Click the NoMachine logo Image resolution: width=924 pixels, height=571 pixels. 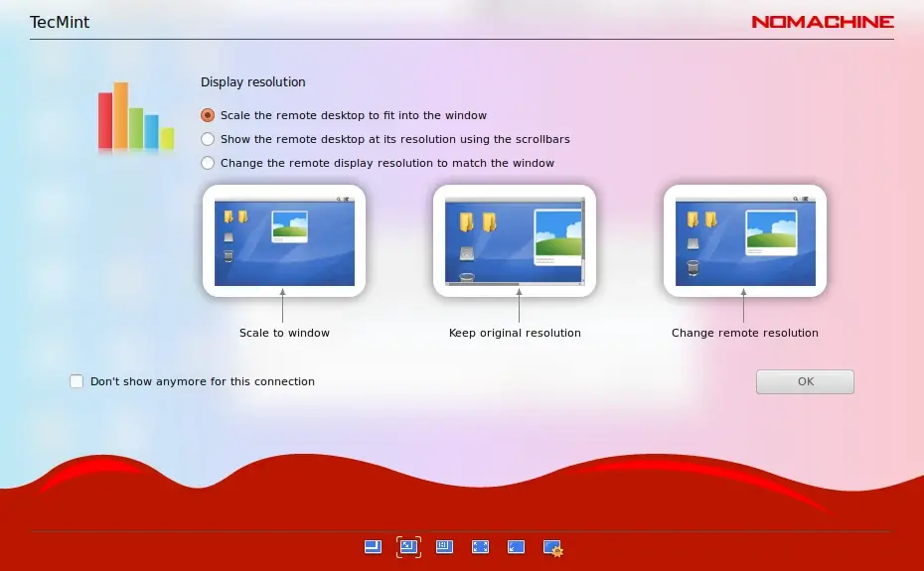(823, 22)
